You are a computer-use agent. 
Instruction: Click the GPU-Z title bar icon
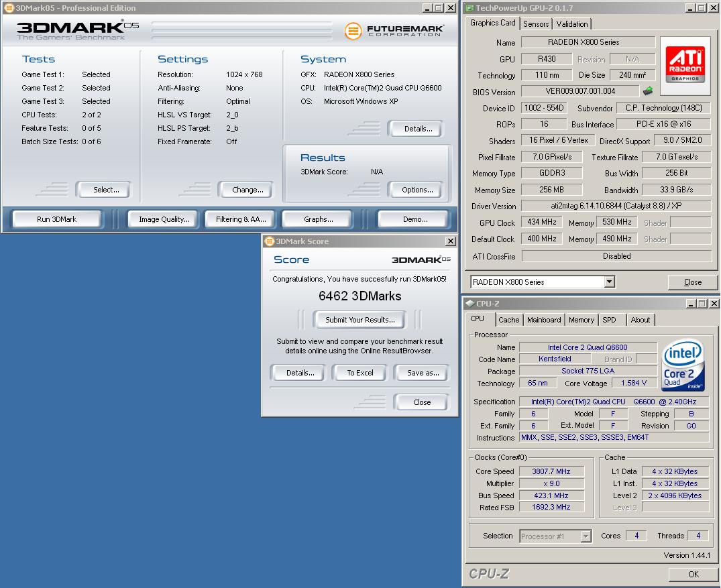pos(469,8)
